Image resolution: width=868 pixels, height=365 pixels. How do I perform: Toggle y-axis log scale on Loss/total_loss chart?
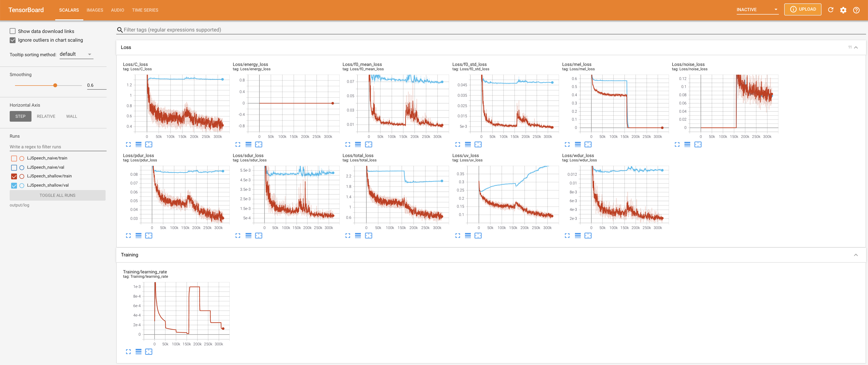coord(358,236)
